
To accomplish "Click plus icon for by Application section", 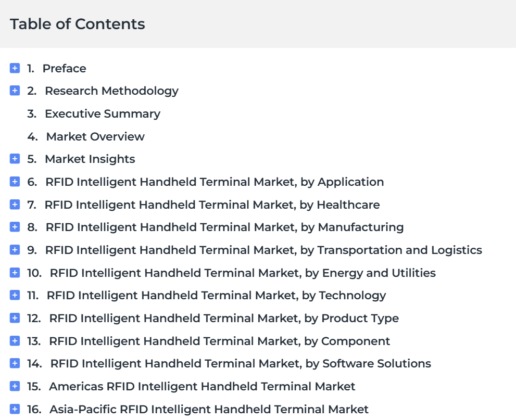I will [15, 182].
